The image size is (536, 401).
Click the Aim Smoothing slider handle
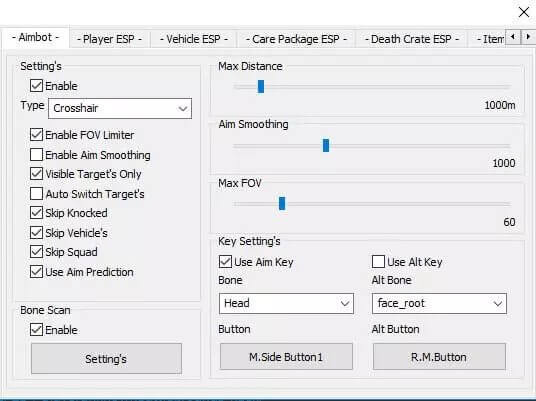326,145
